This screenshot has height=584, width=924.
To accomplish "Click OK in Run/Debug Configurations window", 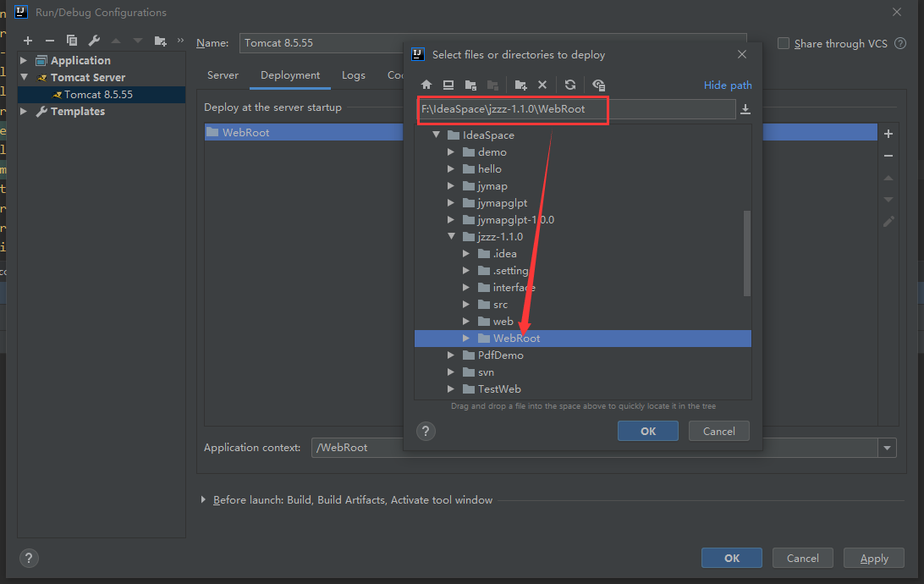I will pyautogui.click(x=731, y=558).
